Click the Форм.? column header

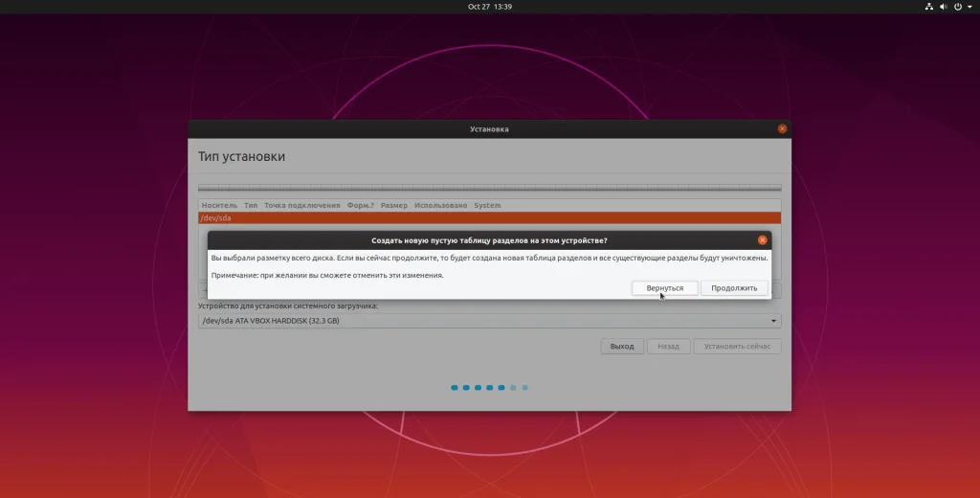[361, 205]
